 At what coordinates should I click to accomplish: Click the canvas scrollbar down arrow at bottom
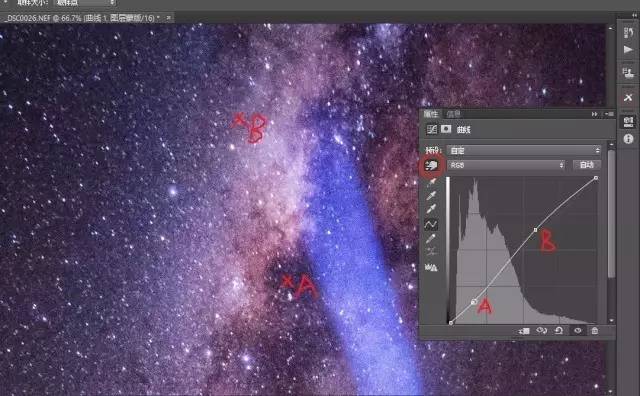611,392
